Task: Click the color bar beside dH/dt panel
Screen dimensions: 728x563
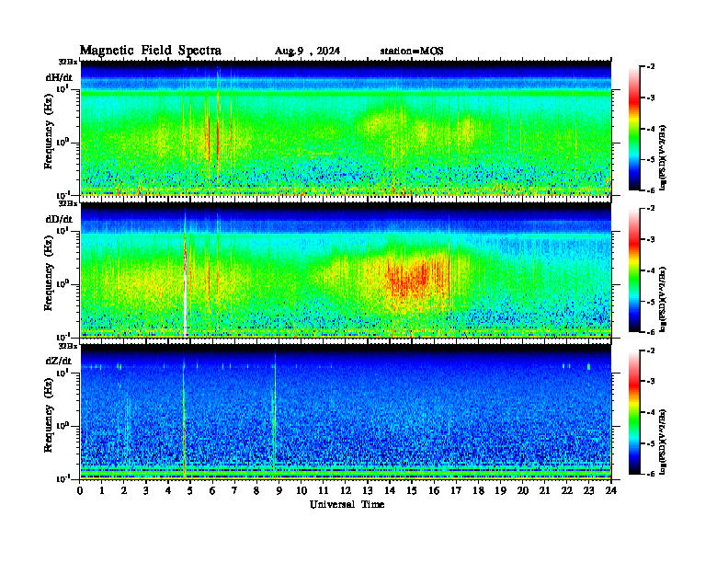Action: pyautogui.click(x=634, y=128)
